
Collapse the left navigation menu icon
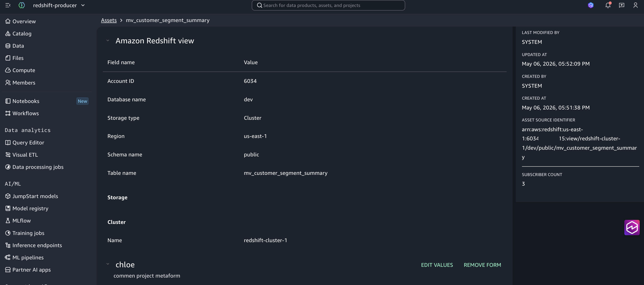click(x=8, y=5)
